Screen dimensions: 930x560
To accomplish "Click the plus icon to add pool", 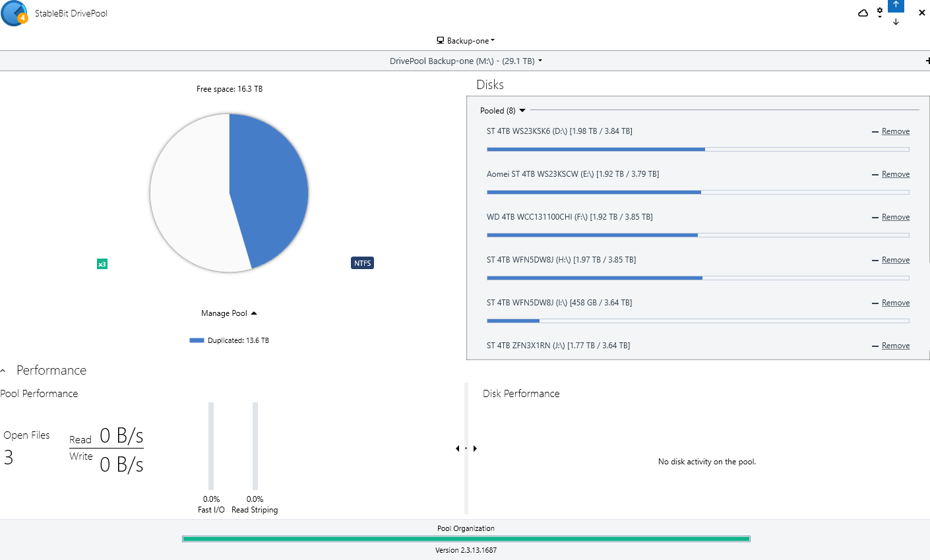I will coord(927,61).
